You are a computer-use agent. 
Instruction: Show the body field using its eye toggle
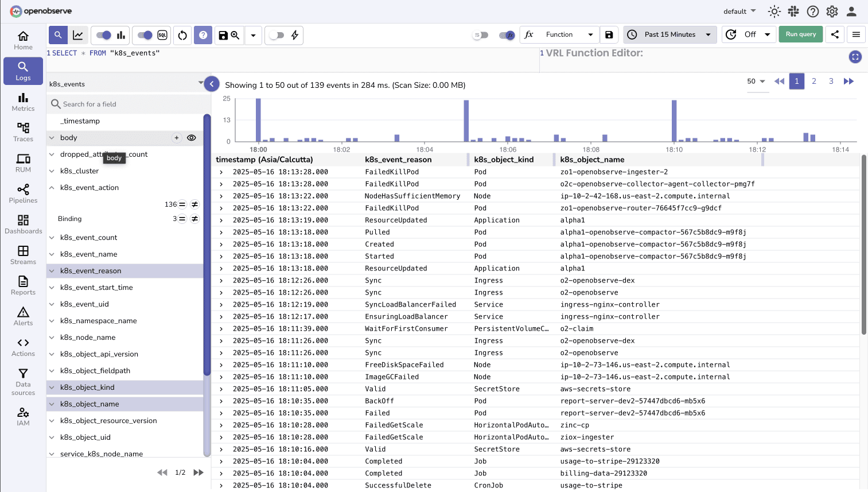192,138
